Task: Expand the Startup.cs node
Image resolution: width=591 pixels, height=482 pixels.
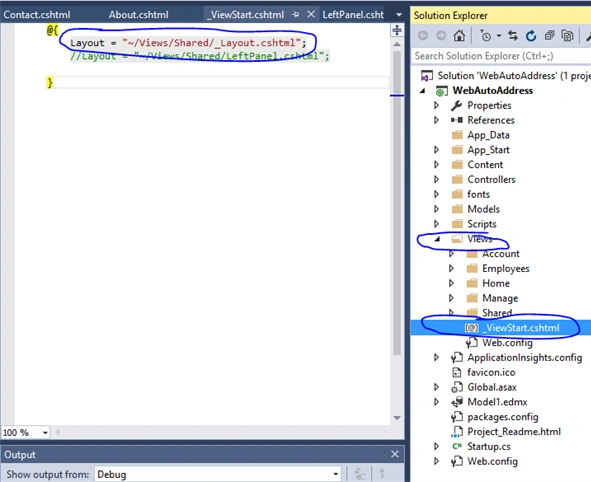Action: (x=436, y=447)
